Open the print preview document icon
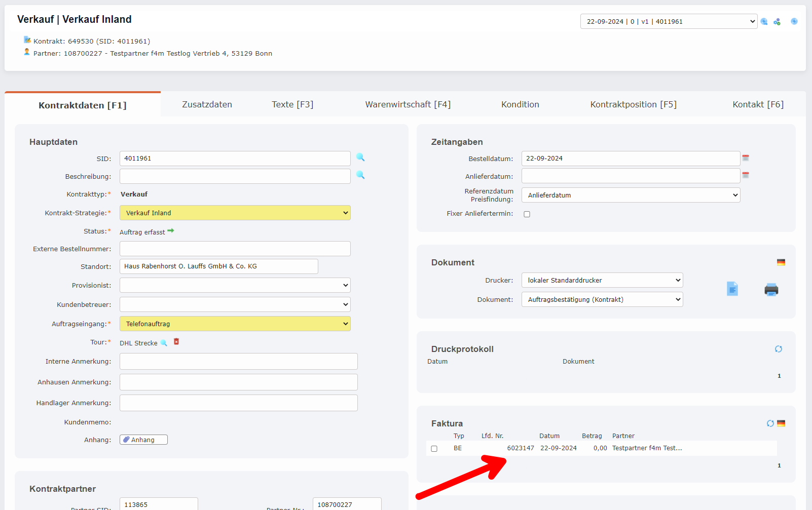This screenshot has width=812, height=510. (x=732, y=289)
